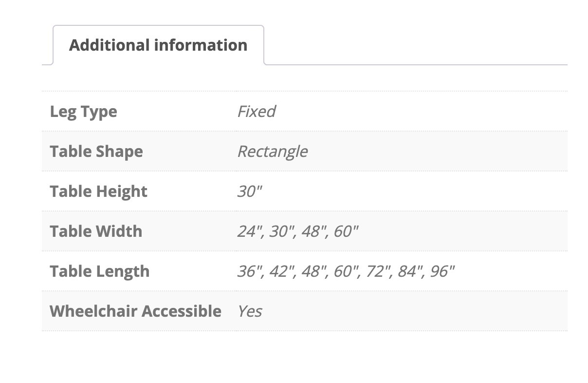This screenshot has width=588, height=383.
Task: Select the 30" table height value
Action: (x=249, y=191)
